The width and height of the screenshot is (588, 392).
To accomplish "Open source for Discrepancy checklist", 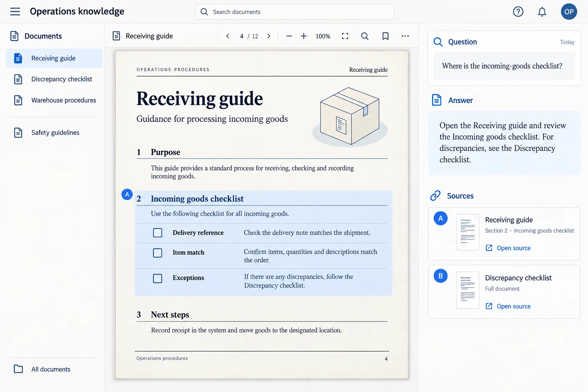I will (x=508, y=306).
